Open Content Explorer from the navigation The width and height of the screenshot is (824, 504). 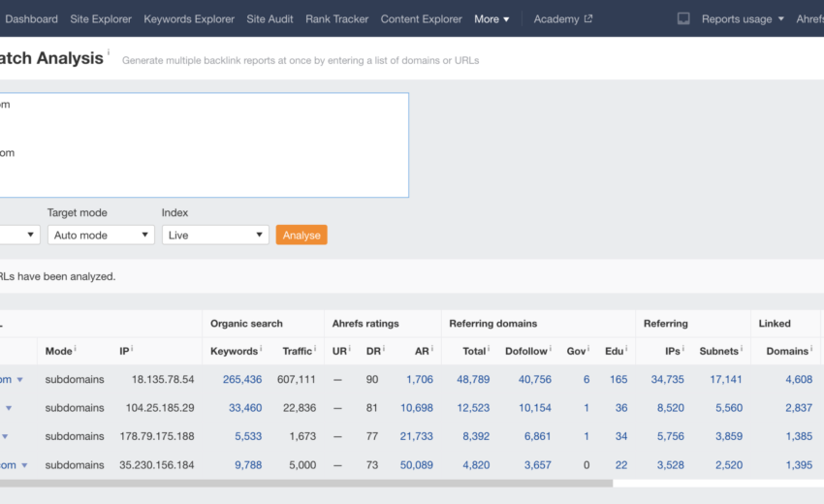[x=421, y=18]
